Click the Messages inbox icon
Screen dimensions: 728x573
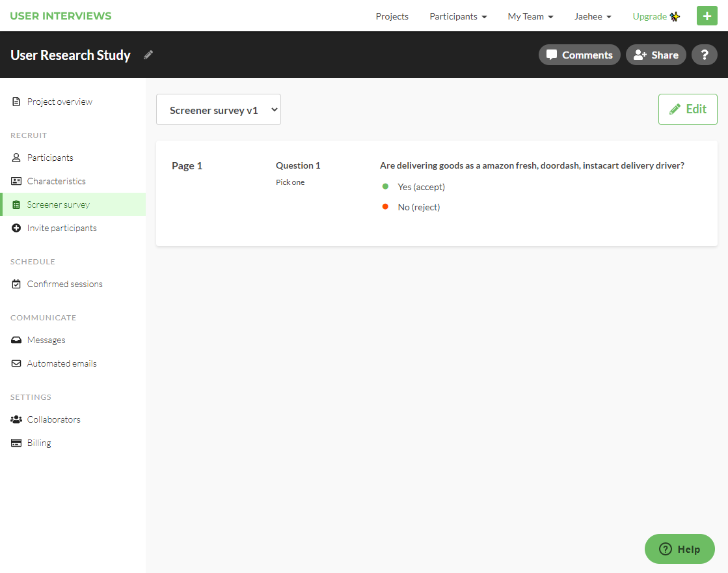16,340
